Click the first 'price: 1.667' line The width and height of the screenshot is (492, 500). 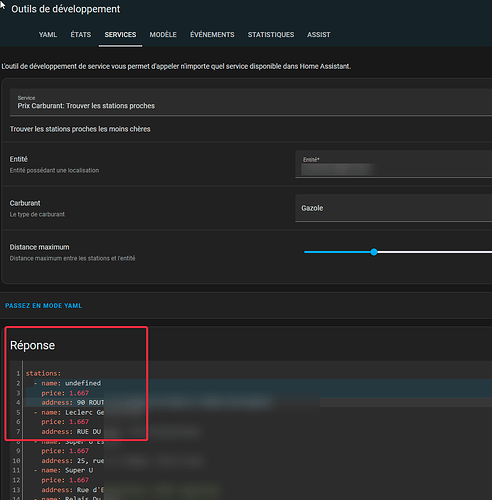pyautogui.click(x=65, y=393)
